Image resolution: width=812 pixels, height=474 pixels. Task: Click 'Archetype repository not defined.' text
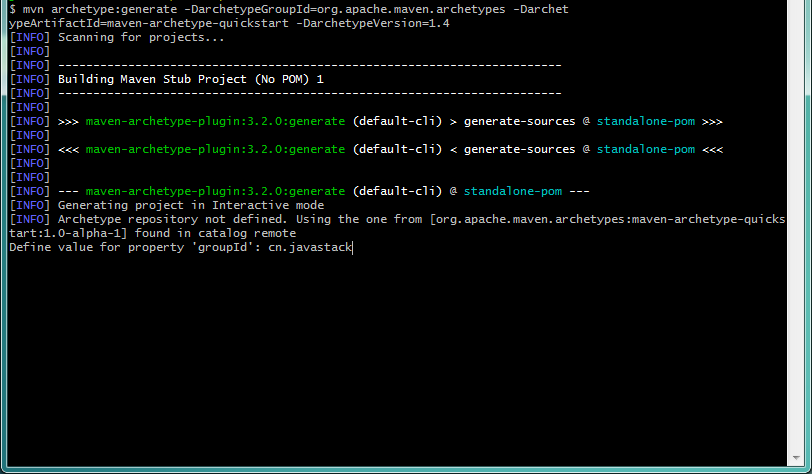[x=172, y=219]
